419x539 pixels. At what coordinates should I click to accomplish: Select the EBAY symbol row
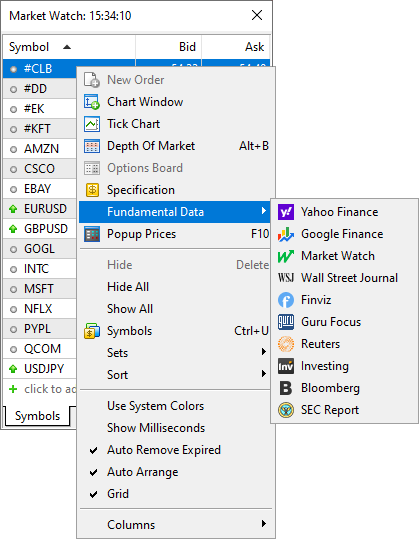[40, 189]
